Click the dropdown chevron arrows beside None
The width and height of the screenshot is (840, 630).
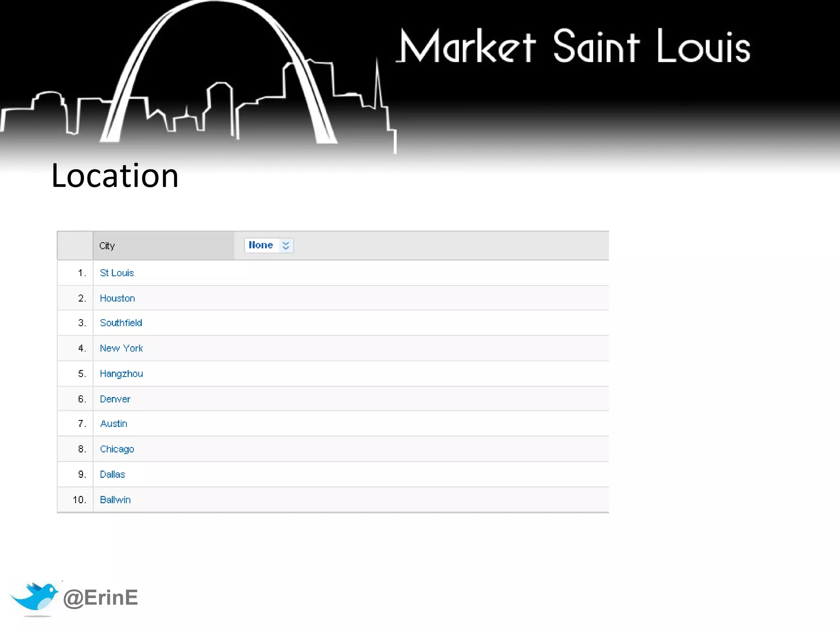pyautogui.click(x=286, y=245)
